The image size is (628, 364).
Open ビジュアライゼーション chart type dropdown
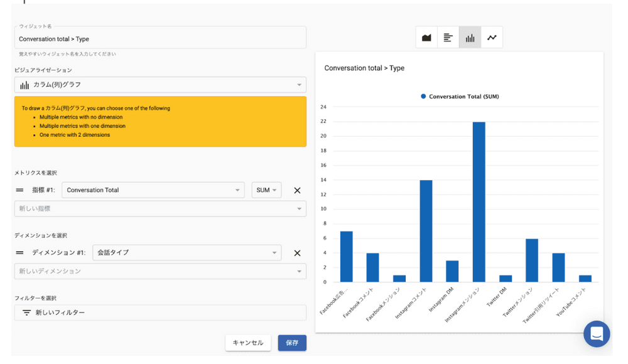point(160,85)
